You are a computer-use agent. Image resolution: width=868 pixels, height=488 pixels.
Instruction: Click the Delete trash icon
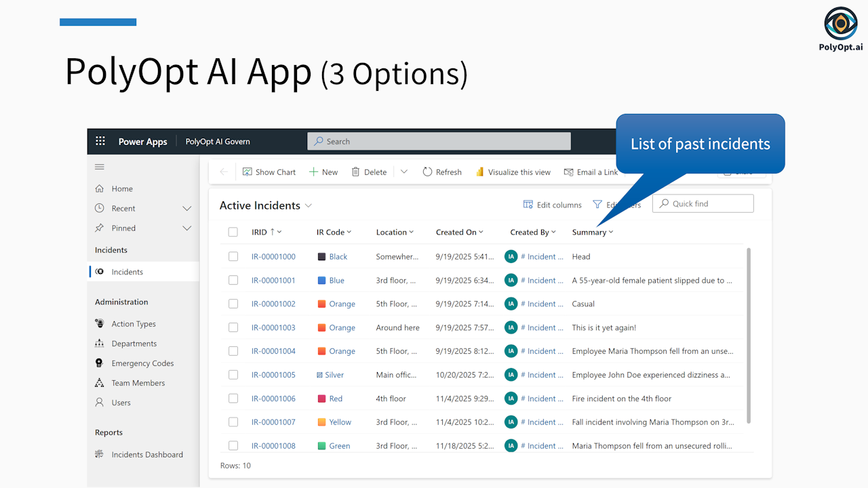tap(355, 172)
